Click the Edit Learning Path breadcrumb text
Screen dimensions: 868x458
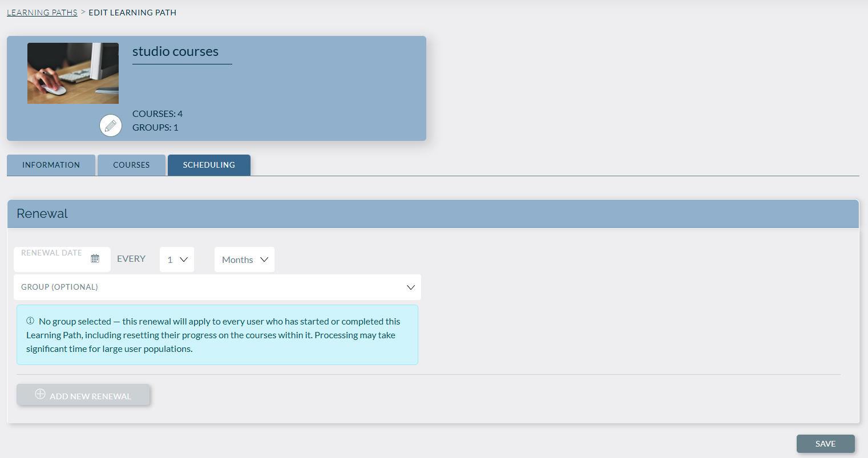pyautogui.click(x=132, y=13)
